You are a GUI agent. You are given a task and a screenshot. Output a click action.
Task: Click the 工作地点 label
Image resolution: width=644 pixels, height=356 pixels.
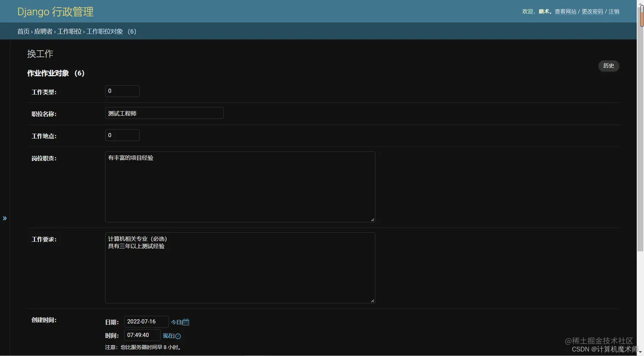(x=44, y=136)
